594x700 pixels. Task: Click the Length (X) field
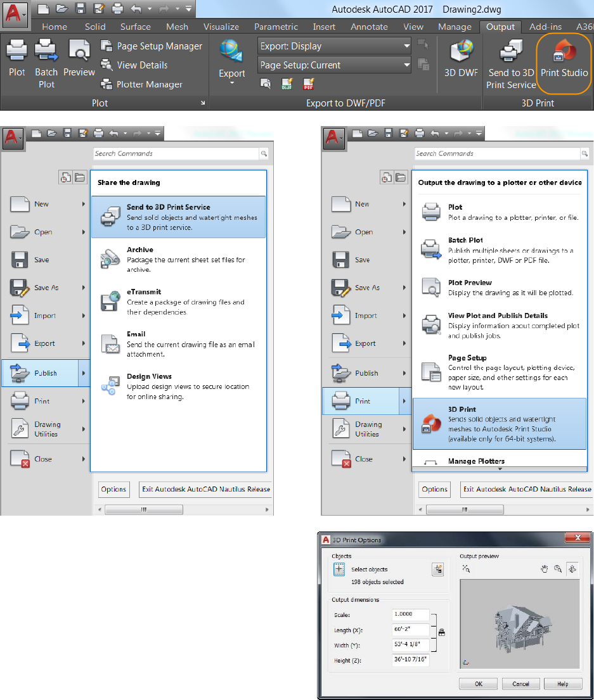tap(410, 630)
